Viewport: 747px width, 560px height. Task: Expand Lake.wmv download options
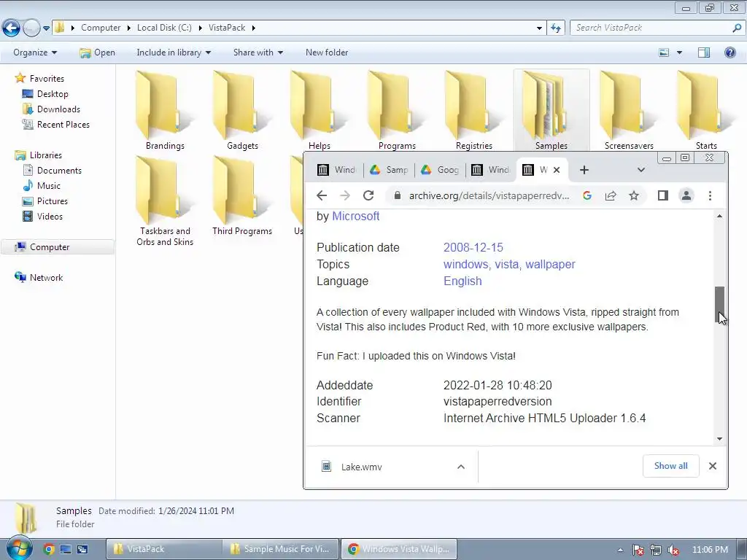click(x=461, y=467)
